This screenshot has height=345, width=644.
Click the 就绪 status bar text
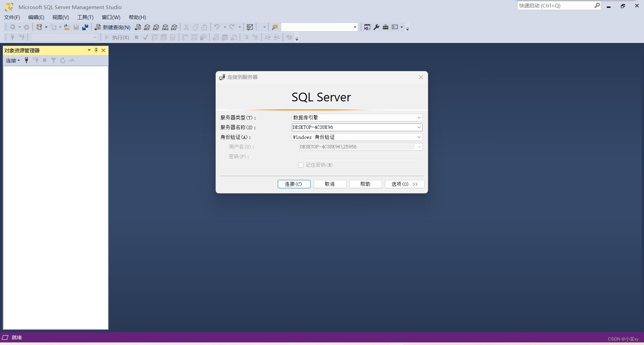tap(17, 338)
